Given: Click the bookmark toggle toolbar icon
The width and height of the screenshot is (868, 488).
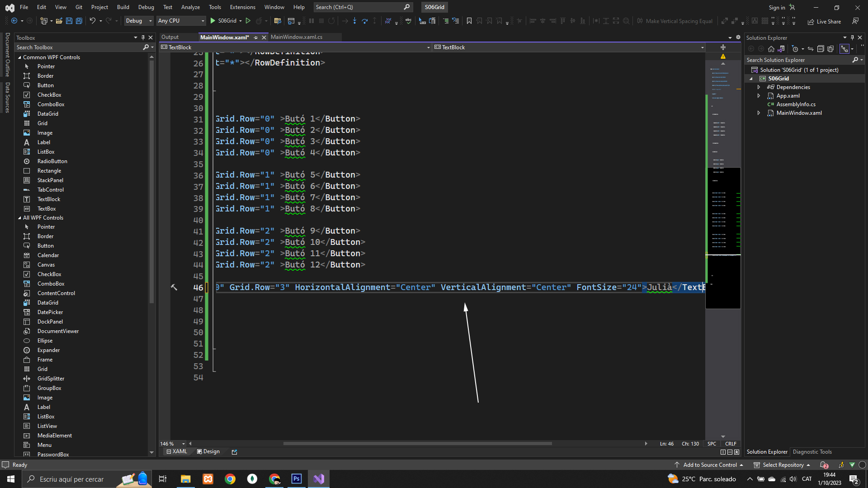Looking at the screenshot, I should pos(469,21).
